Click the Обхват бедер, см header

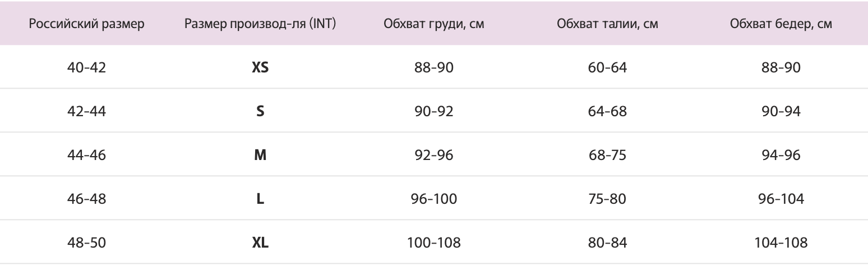tap(781, 24)
